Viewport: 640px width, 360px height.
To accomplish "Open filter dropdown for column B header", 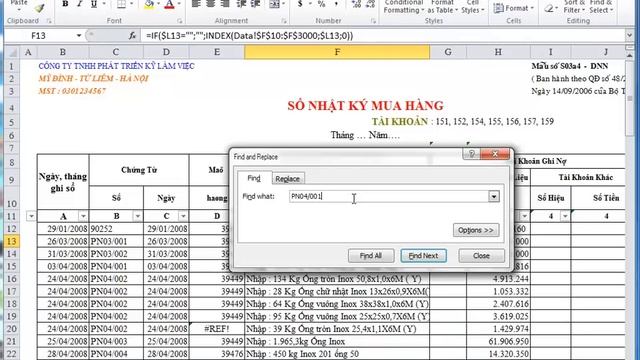I will 138,216.
